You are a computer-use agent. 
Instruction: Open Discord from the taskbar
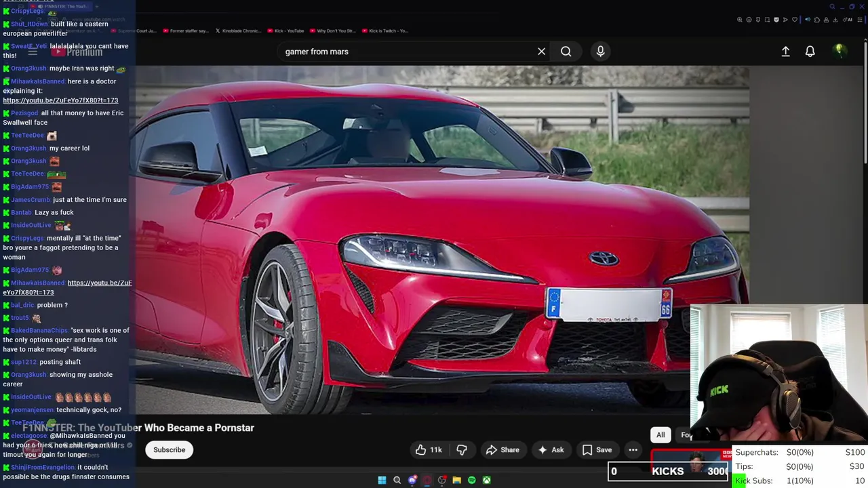coord(412,481)
